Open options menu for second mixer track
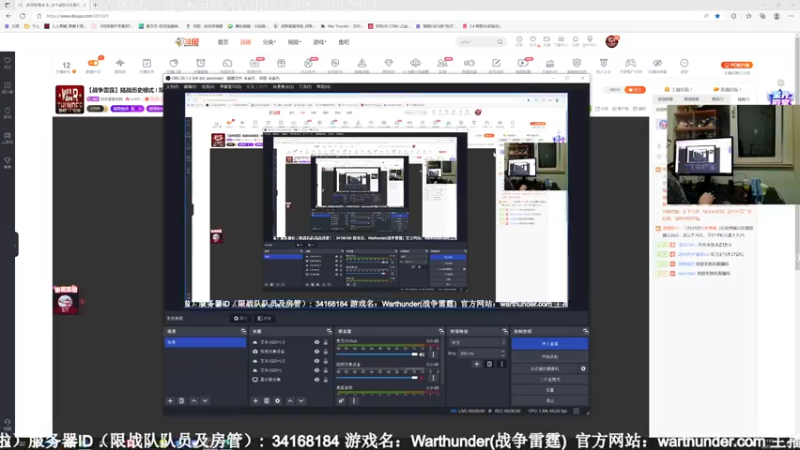Image resolution: width=800 pixels, height=450 pixels. click(x=433, y=378)
